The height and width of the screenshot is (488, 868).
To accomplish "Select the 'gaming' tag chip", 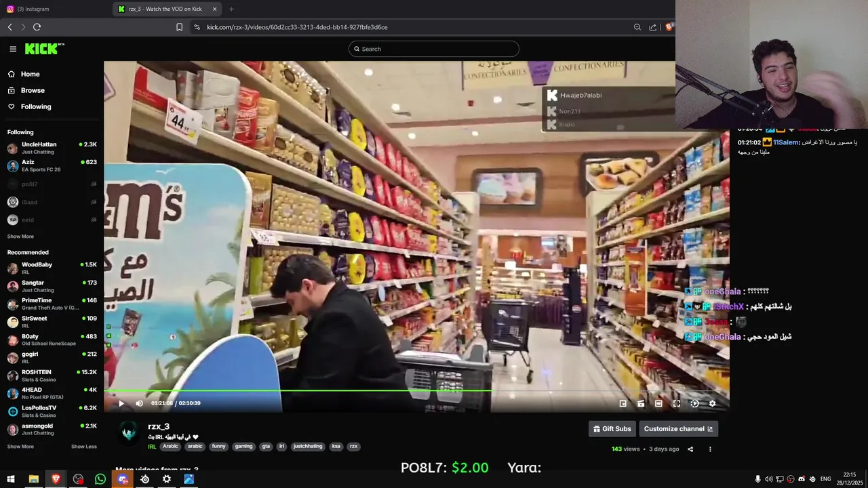I will 243,447.
